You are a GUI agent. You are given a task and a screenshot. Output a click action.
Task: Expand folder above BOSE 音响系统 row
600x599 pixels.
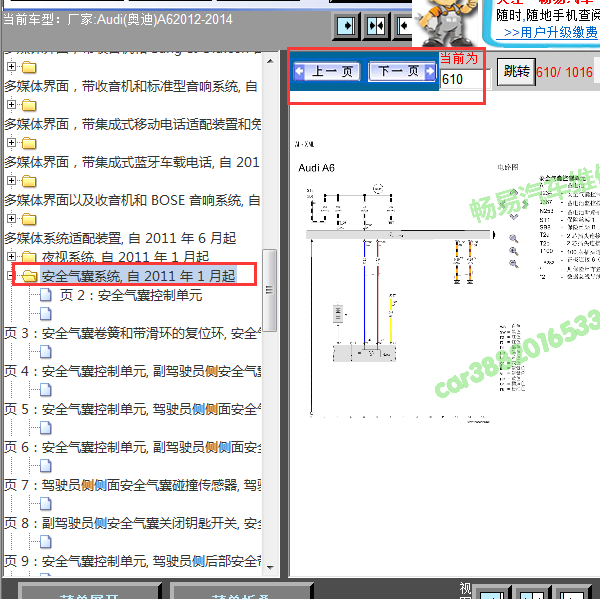(x=11, y=180)
